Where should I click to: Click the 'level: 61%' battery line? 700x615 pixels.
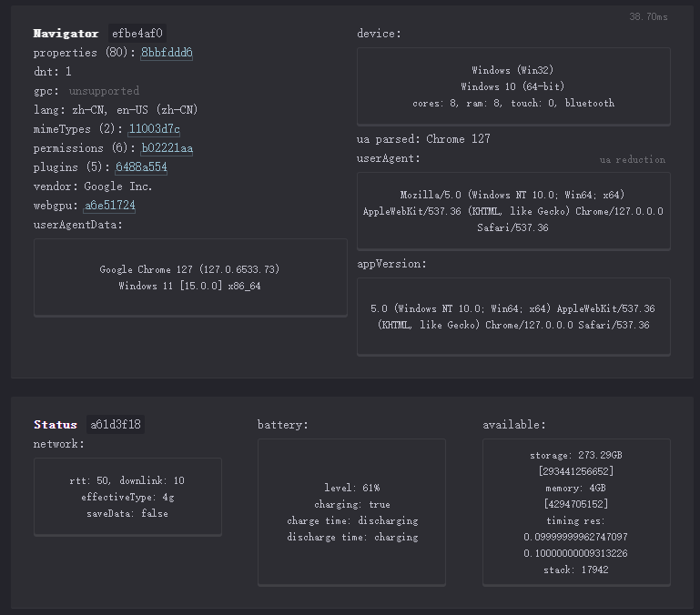point(352,488)
